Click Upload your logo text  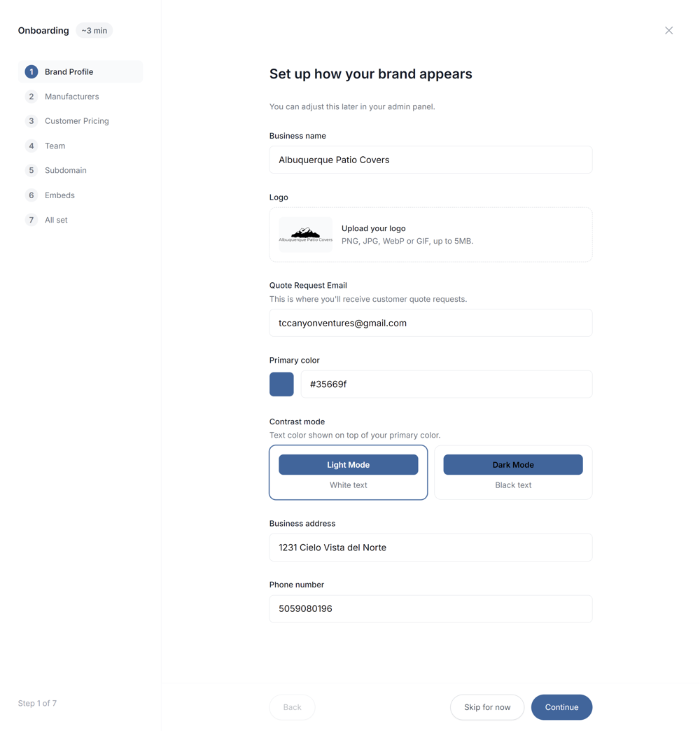[373, 228]
